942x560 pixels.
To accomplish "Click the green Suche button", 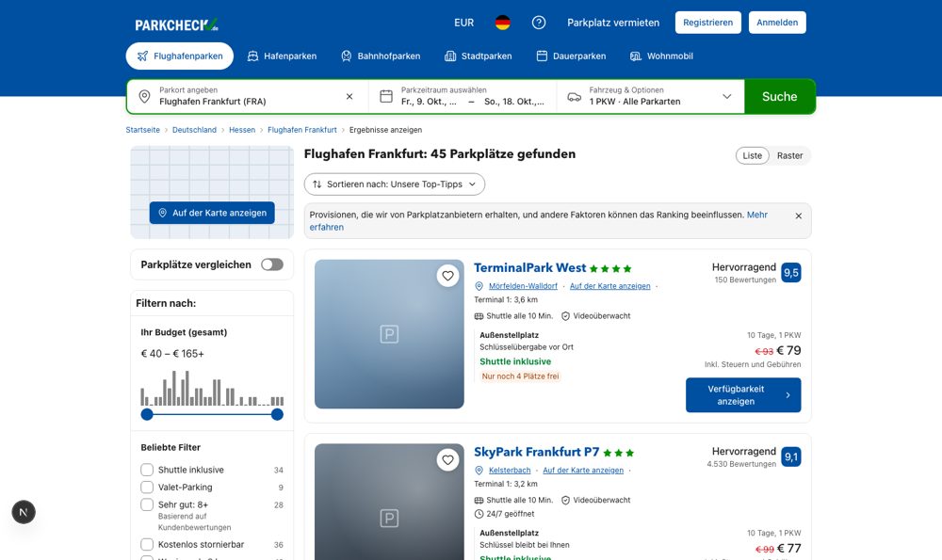I will coord(779,97).
